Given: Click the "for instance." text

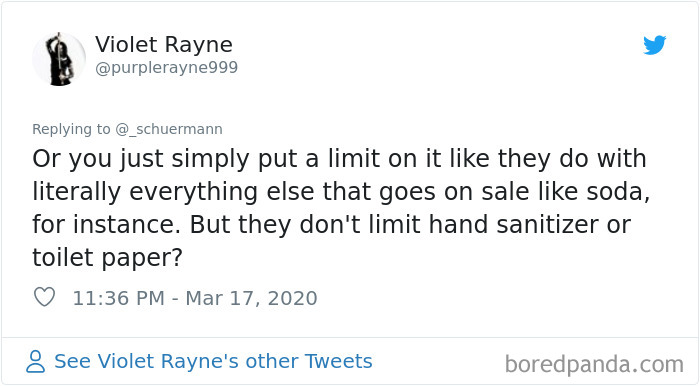Looking at the screenshot, I should [106, 224].
